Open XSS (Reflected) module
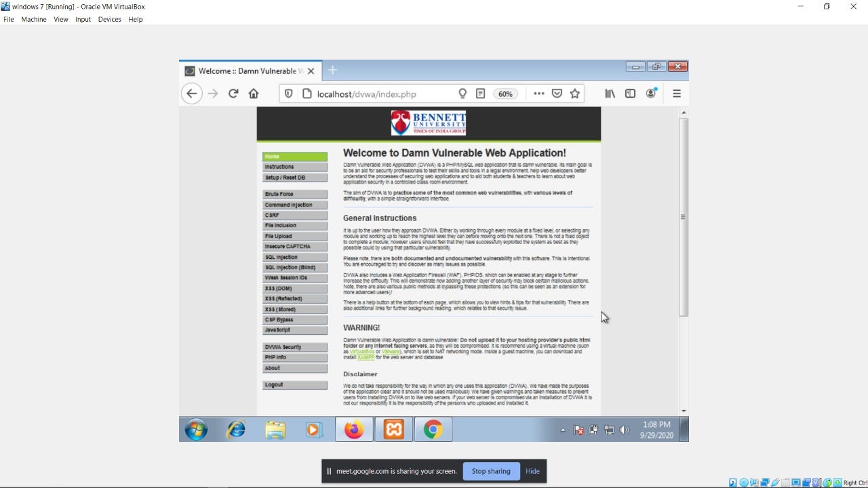The width and height of the screenshot is (868, 488). coord(295,298)
